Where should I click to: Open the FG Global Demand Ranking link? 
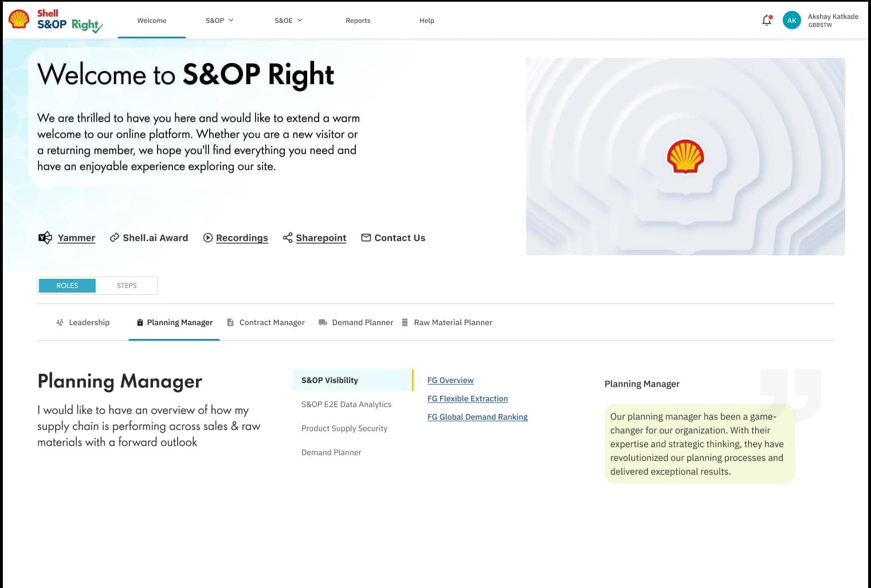(477, 417)
